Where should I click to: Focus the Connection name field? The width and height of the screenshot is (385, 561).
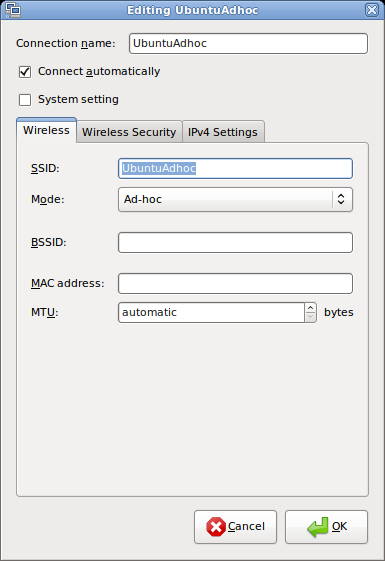click(x=248, y=43)
